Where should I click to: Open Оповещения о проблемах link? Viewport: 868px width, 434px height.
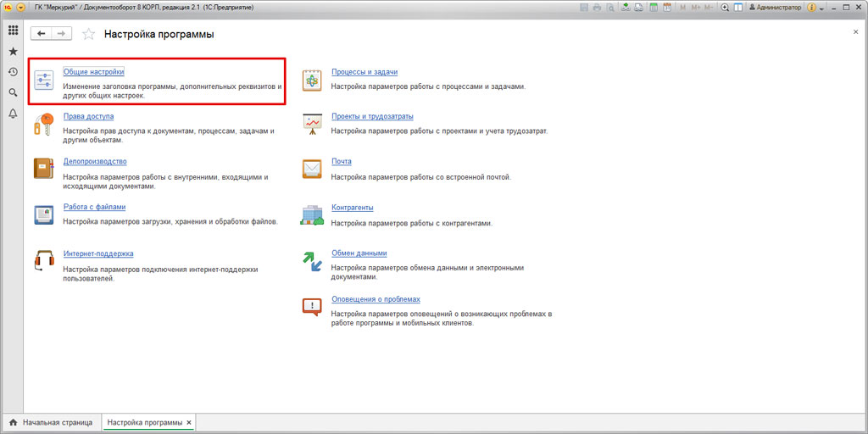[x=376, y=299]
